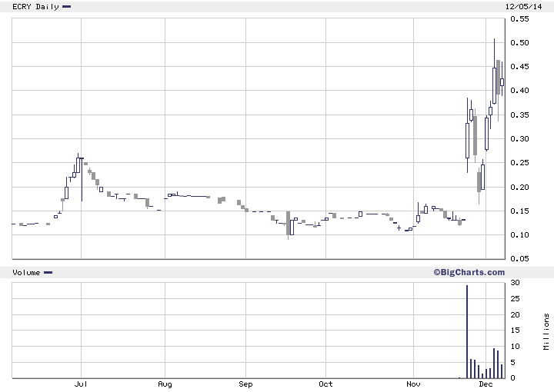Screen dimensions: 554x392
Task: Click the Oct month axis label
Action: (325, 384)
